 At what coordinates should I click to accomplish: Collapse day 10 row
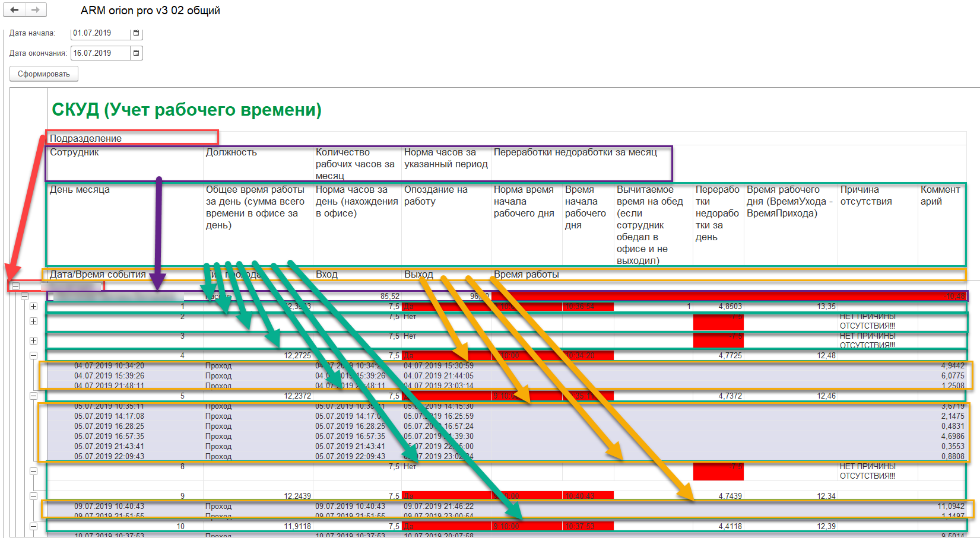tap(34, 526)
